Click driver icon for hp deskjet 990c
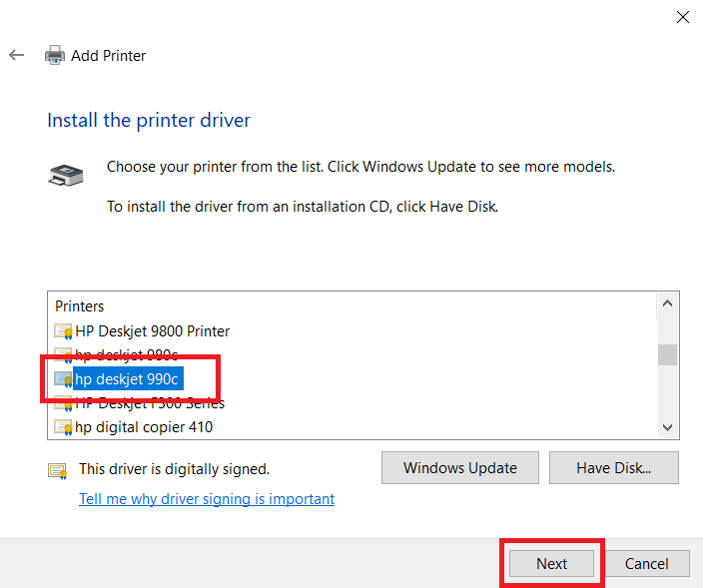 (63, 379)
